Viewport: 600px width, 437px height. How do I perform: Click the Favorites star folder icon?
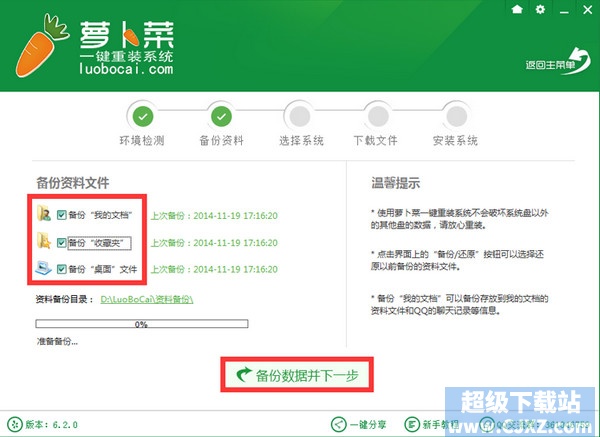click(x=44, y=241)
